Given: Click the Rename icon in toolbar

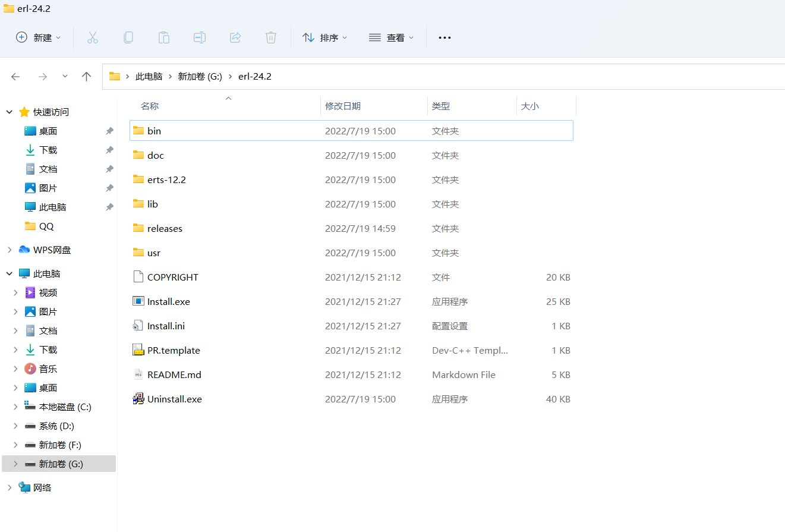Looking at the screenshot, I should pos(200,37).
